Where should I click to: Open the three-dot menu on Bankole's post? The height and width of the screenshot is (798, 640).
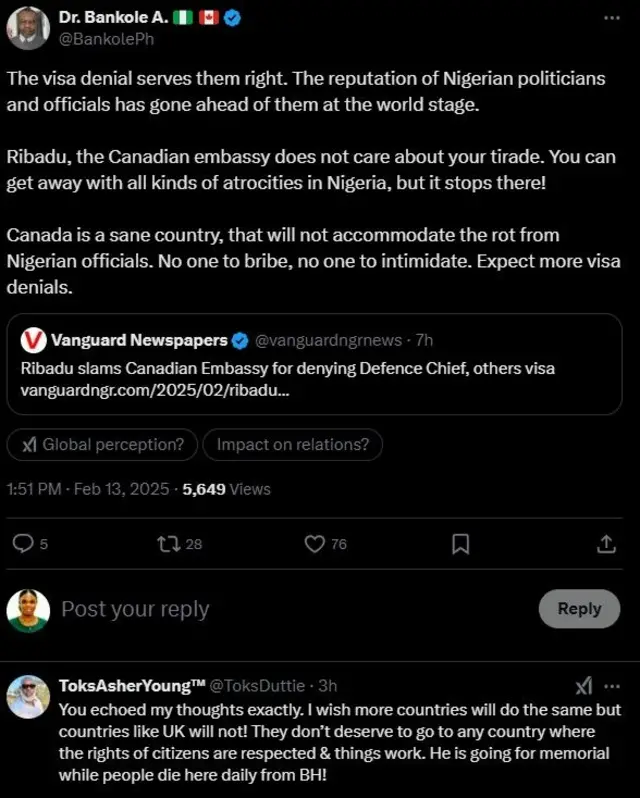pyautogui.click(x=611, y=18)
